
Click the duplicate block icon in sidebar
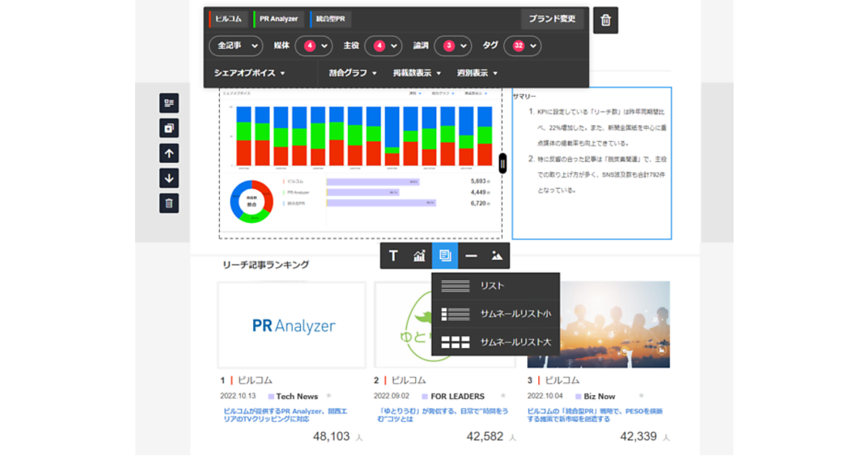pos(169,128)
